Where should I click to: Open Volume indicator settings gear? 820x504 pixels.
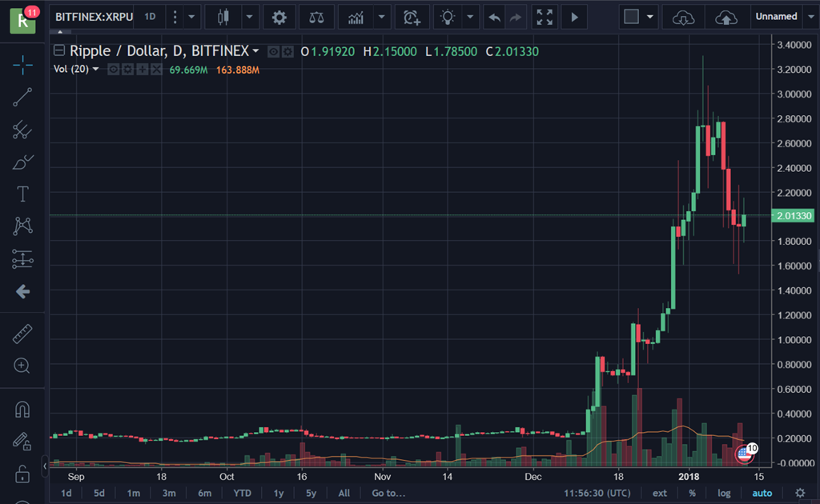(127, 70)
